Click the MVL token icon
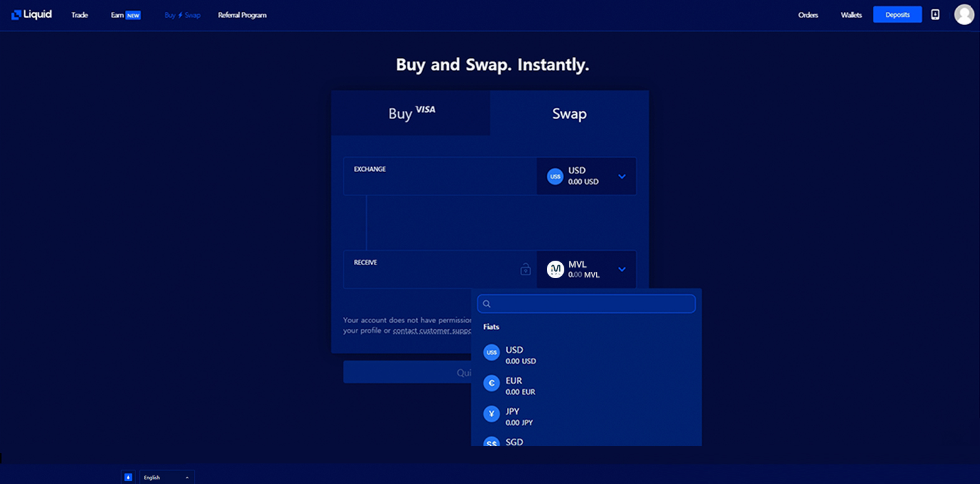 click(555, 269)
